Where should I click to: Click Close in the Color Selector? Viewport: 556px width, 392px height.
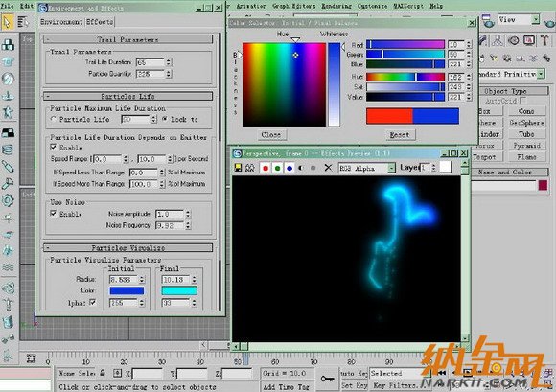[271, 135]
